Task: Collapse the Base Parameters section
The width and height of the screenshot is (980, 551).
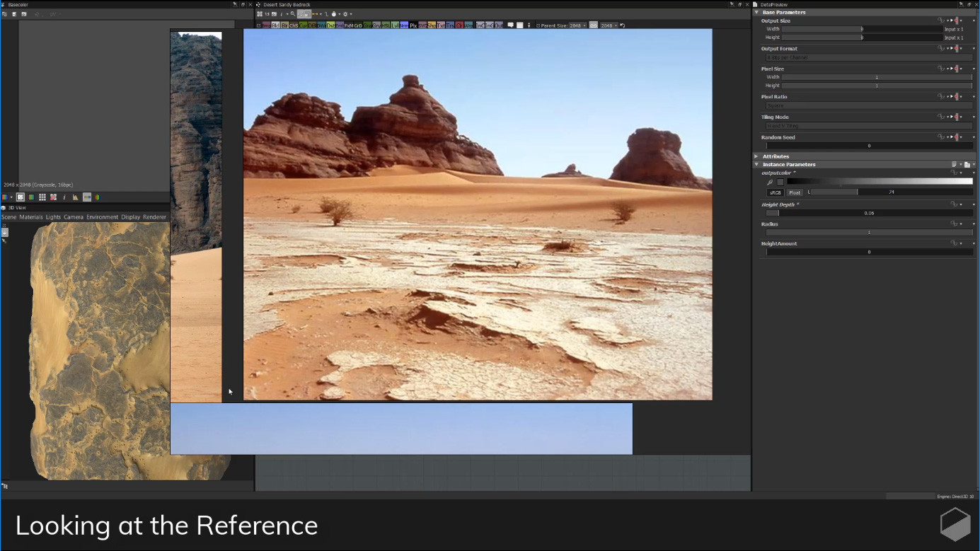Action: [x=756, y=12]
